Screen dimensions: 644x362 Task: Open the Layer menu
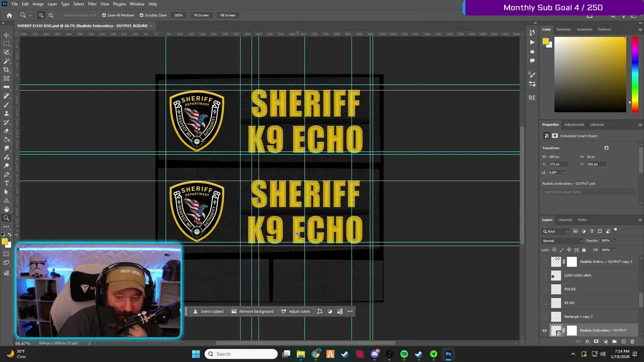click(52, 4)
